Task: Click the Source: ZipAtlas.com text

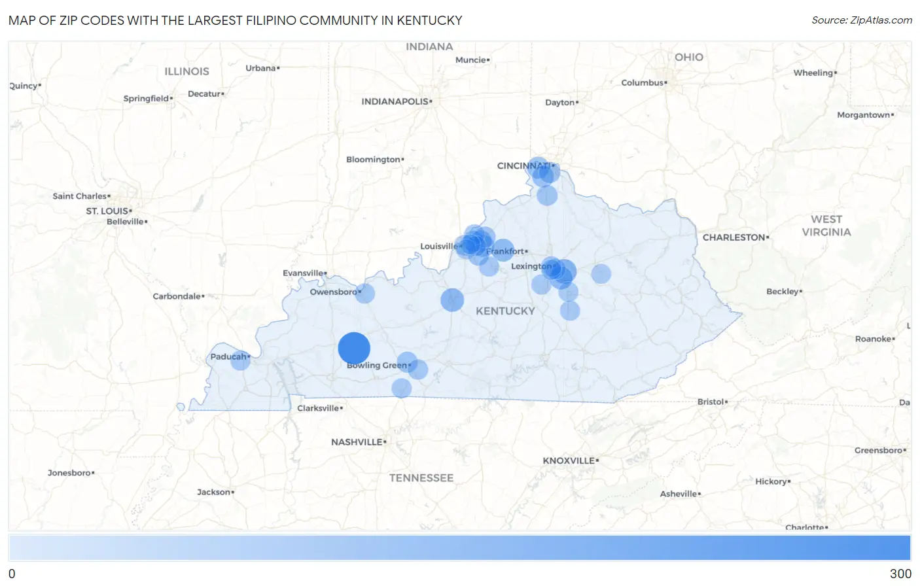Action: (862, 20)
